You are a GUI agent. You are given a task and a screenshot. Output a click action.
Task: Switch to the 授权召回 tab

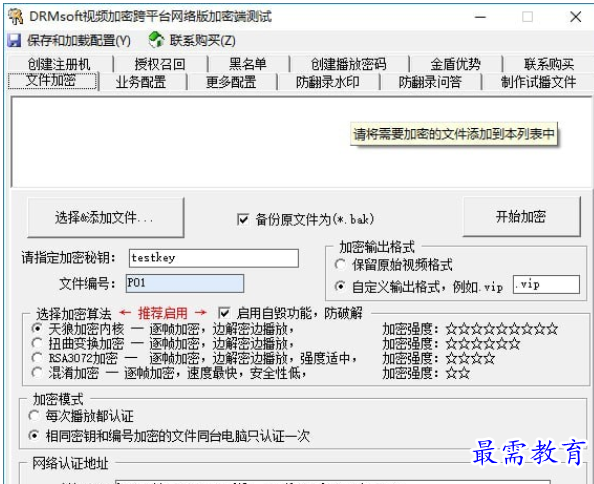[x=160, y=64]
